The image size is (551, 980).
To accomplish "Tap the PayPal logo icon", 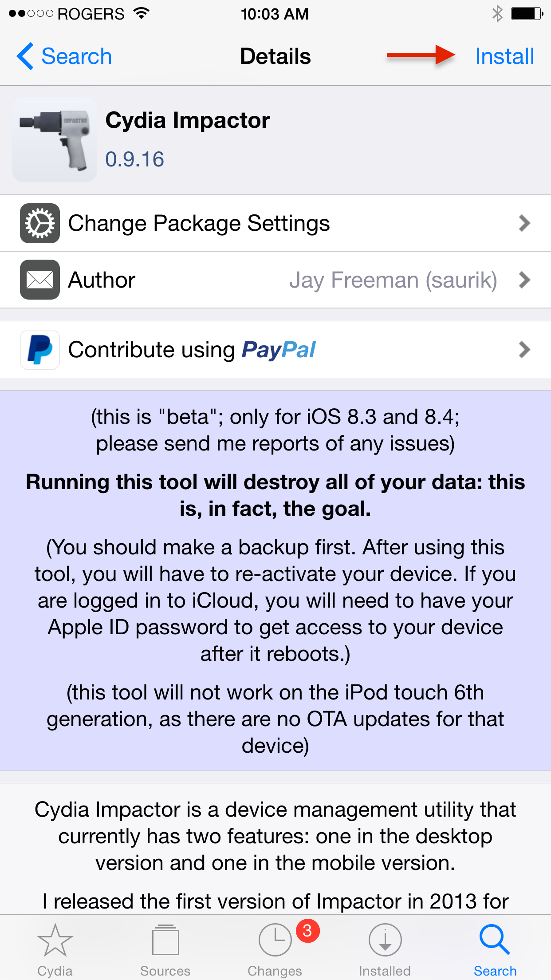I will coord(39,349).
